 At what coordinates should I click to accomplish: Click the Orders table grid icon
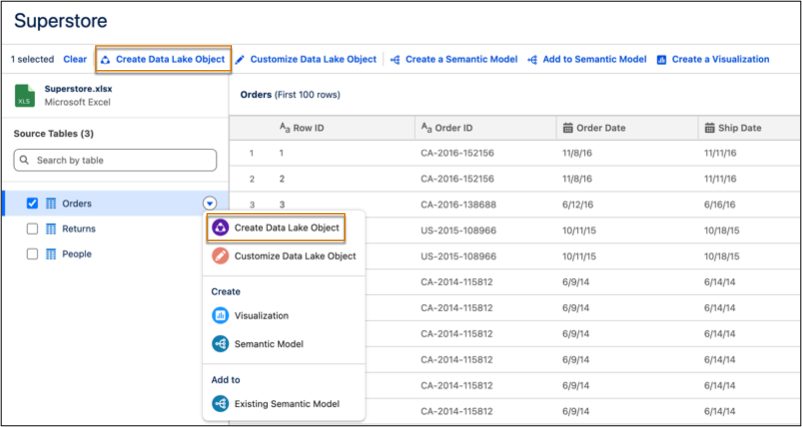(51, 204)
